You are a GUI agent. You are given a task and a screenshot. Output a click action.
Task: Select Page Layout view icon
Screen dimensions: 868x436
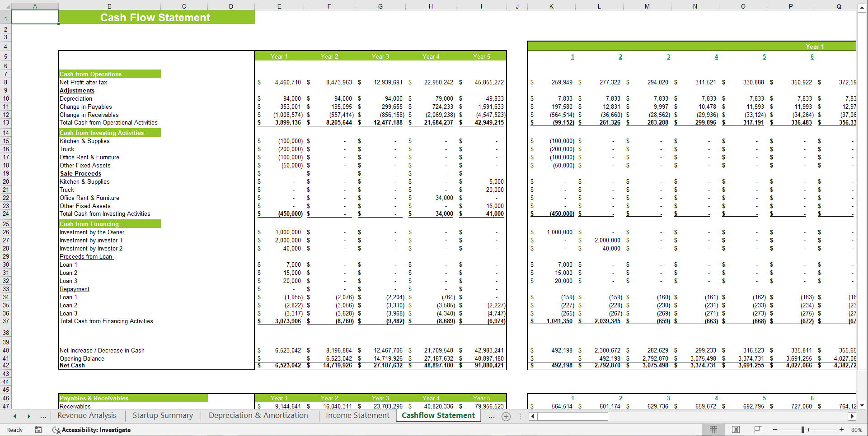(x=736, y=430)
